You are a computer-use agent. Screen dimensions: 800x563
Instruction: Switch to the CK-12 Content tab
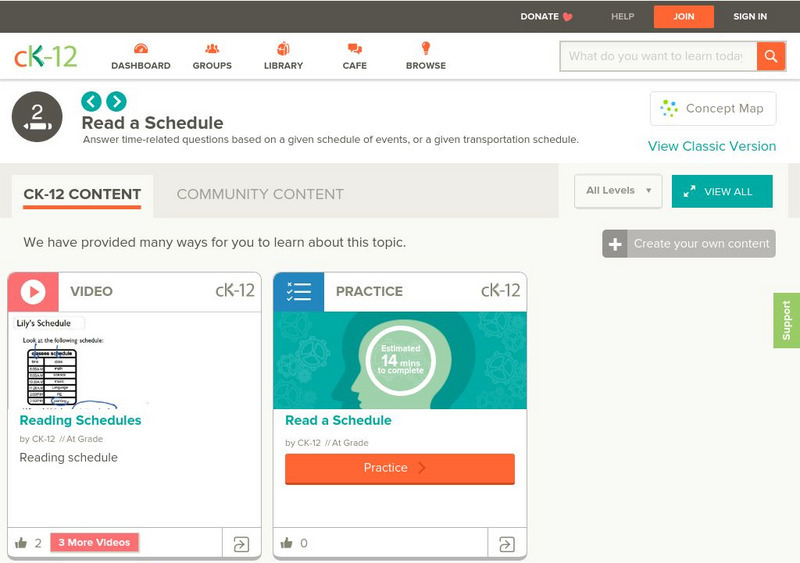[x=82, y=194]
